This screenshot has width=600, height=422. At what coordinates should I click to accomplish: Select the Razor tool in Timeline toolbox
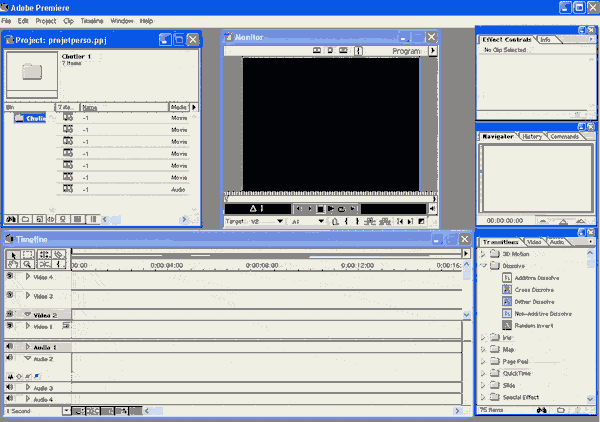pos(59,255)
